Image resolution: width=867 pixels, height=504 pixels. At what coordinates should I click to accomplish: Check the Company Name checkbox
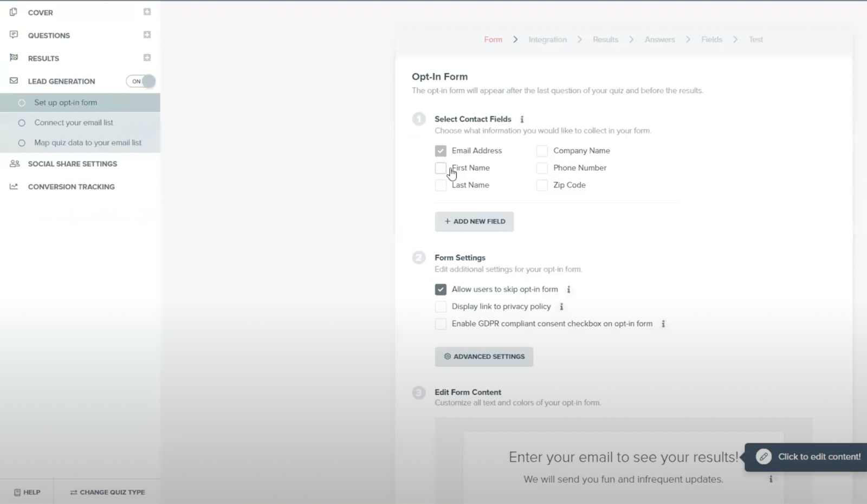point(542,151)
